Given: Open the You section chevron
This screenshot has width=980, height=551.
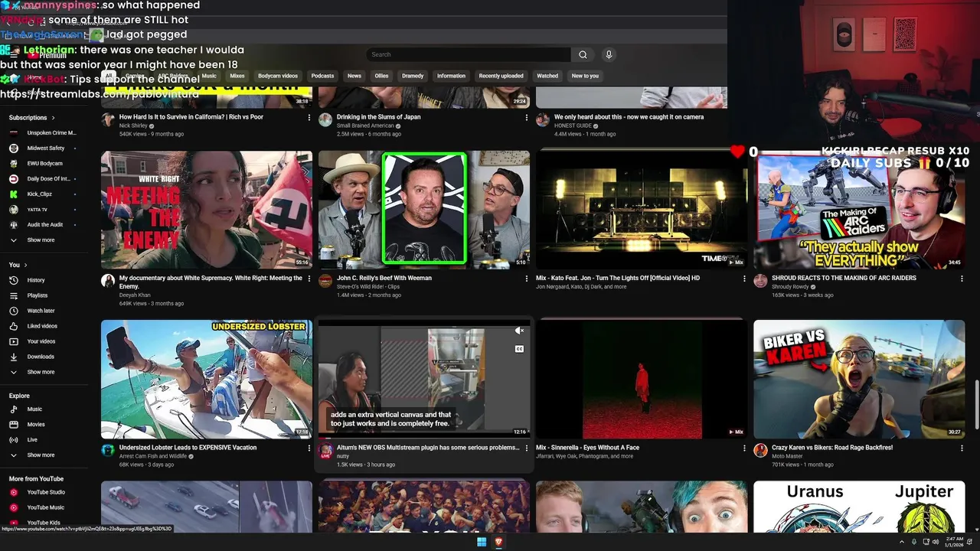Looking at the screenshot, I should 25,265.
